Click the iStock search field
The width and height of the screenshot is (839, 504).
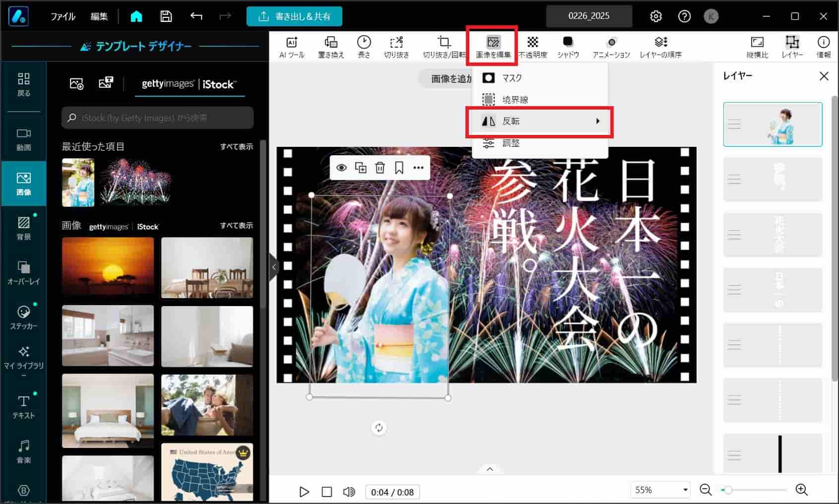click(158, 118)
